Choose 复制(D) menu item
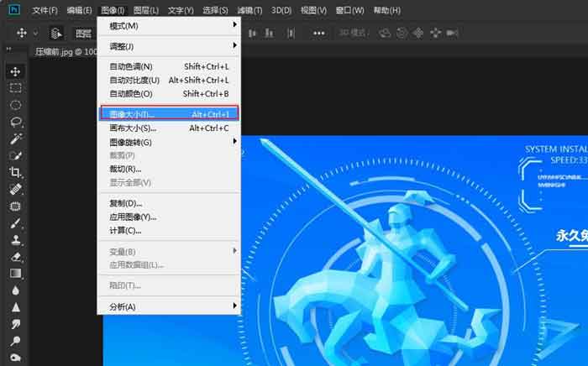588x366 pixels. (169, 203)
